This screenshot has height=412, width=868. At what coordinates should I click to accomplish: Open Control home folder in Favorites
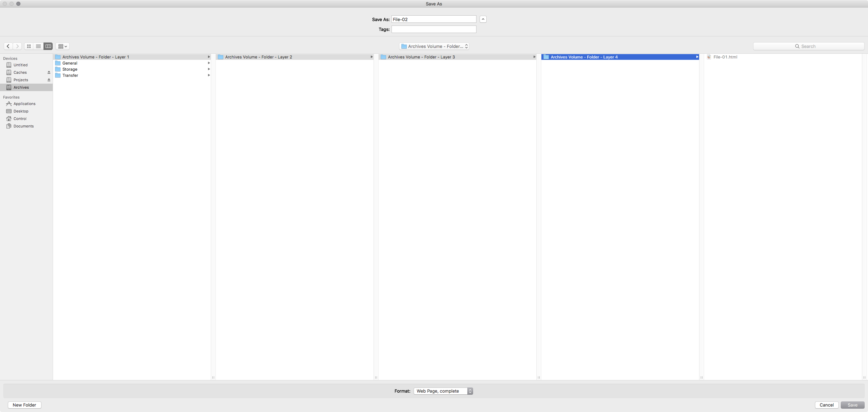coord(27,119)
